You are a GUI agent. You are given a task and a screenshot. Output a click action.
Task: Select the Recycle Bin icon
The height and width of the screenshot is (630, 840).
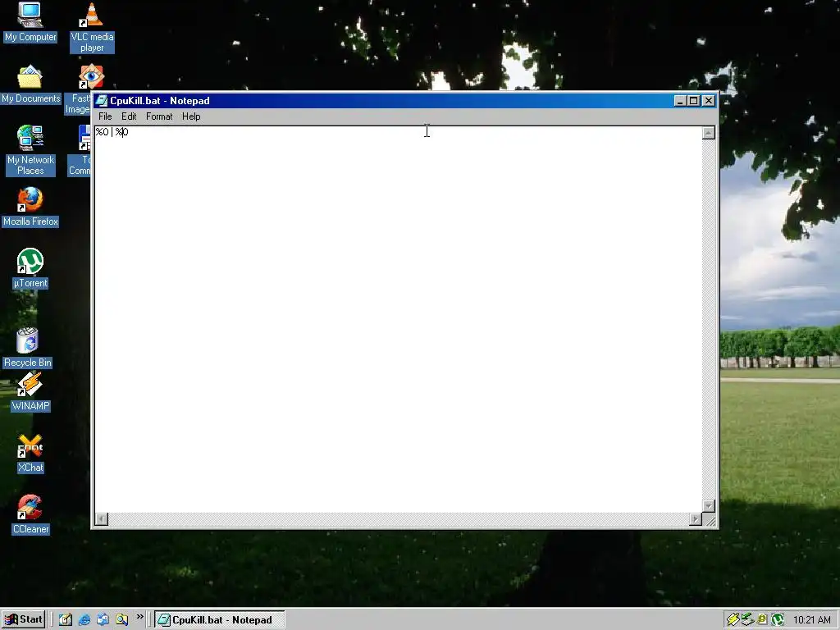[x=28, y=348]
